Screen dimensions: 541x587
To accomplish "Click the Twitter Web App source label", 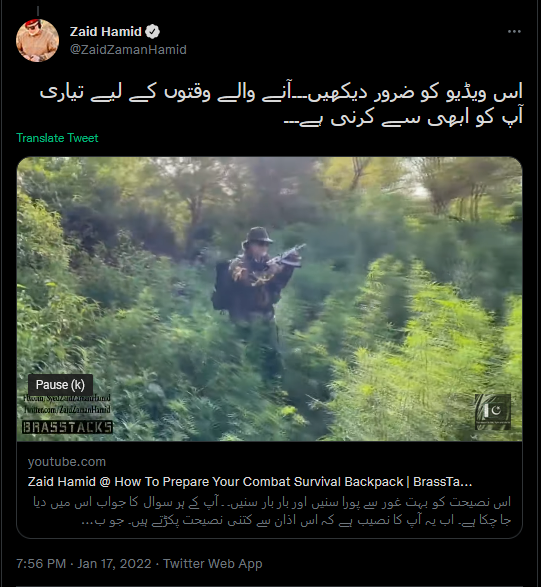I will (x=213, y=564).
